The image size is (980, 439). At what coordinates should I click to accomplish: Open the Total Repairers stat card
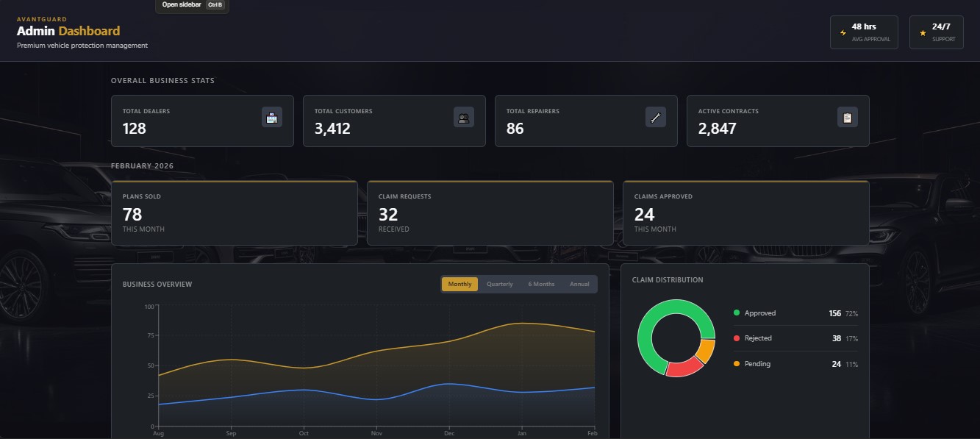point(586,121)
